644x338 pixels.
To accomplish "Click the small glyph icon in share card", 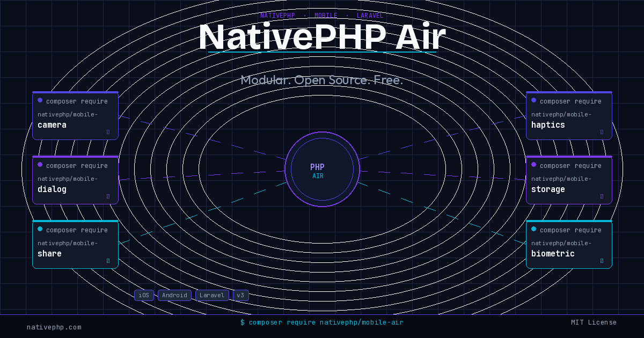I will [108, 261].
